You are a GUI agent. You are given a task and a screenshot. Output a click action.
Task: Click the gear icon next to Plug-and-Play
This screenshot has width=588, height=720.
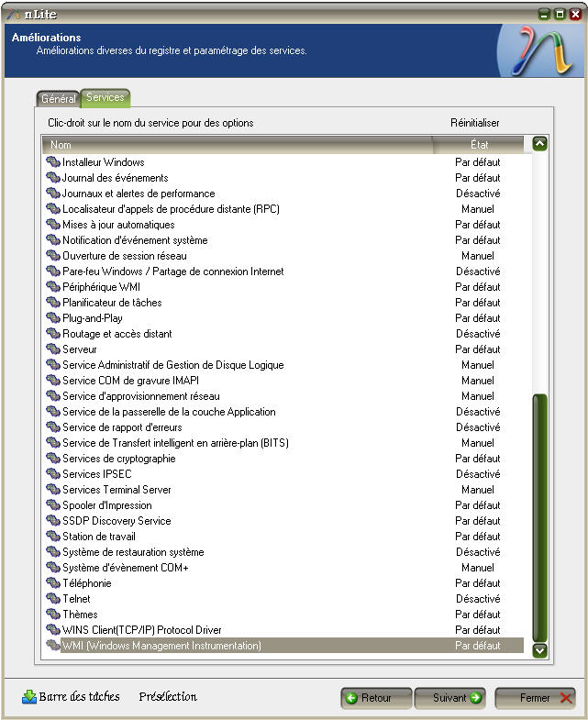(53, 317)
